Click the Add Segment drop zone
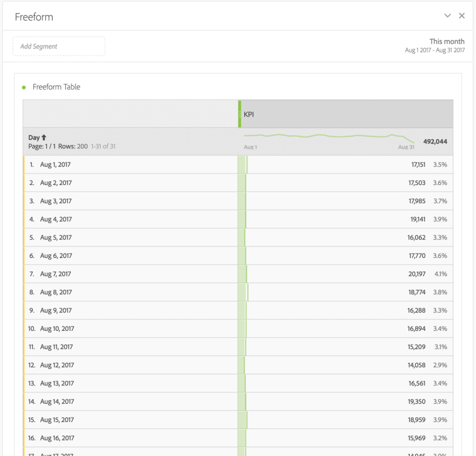476x456 pixels. pos(59,46)
